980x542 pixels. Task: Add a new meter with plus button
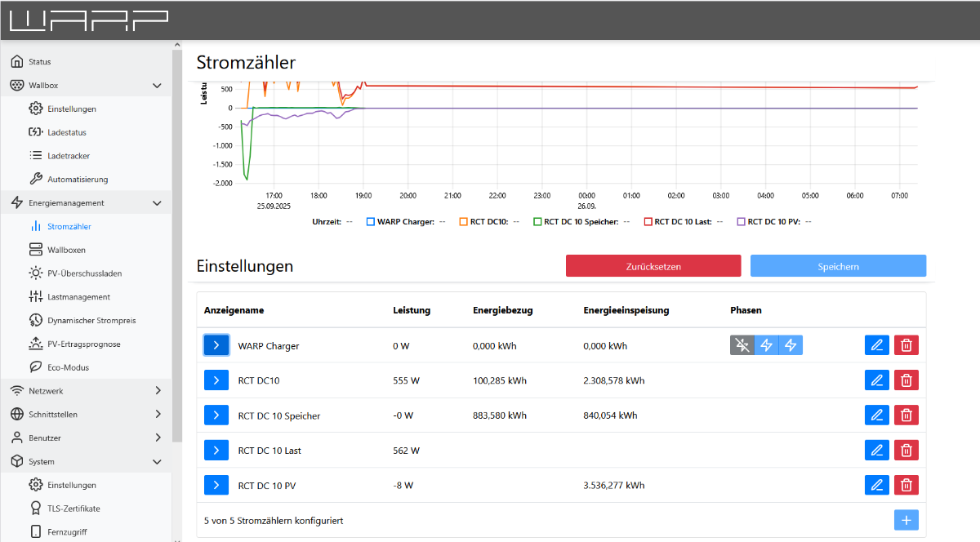[x=906, y=520]
